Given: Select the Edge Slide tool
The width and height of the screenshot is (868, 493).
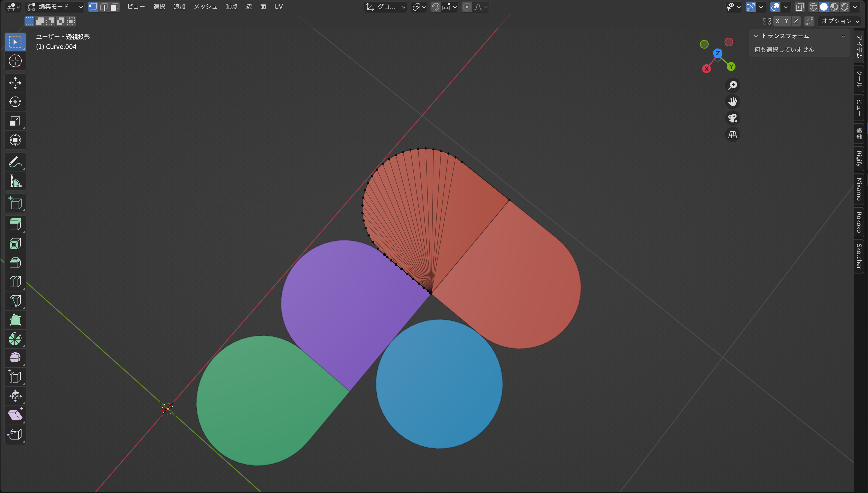Looking at the screenshot, I should (15, 377).
